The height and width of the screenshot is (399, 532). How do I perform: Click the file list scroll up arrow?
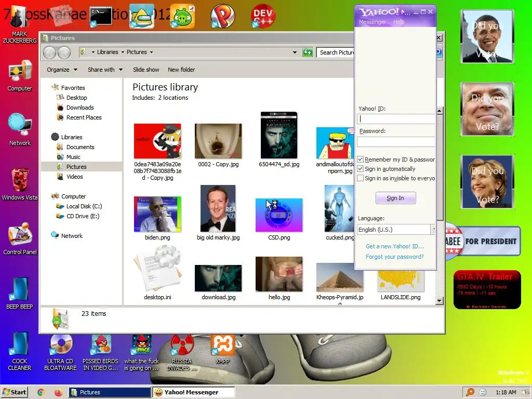(440, 111)
